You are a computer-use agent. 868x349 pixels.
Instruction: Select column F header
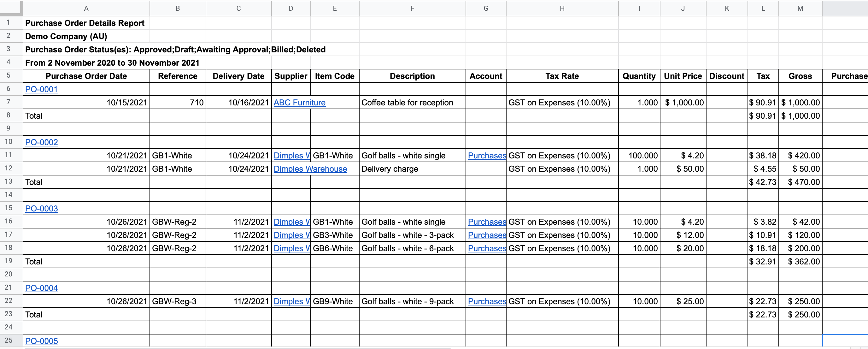coord(413,9)
